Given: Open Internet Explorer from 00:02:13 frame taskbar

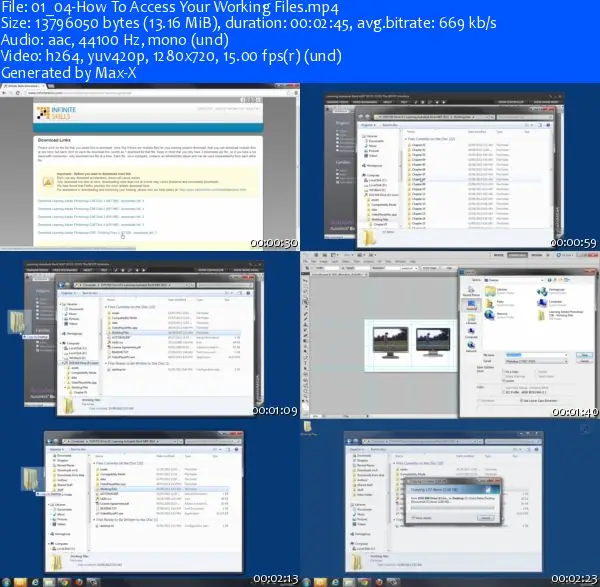Looking at the screenshot, I should 35,582.
